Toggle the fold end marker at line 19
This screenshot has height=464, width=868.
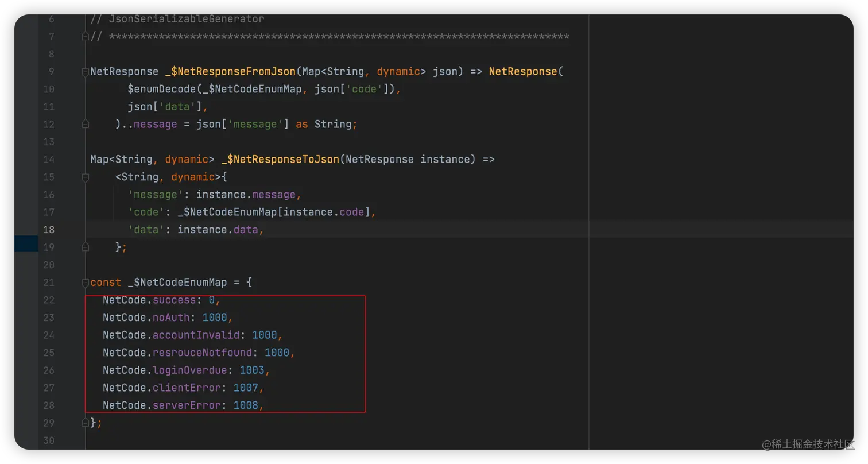pyautogui.click(x=86, y=247)
